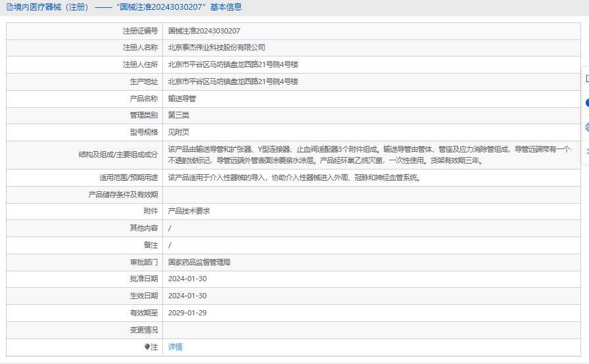Click approval authority 国家药品监督管理局
The width and height of the screenshot is (589, 364).
(199, 262)
